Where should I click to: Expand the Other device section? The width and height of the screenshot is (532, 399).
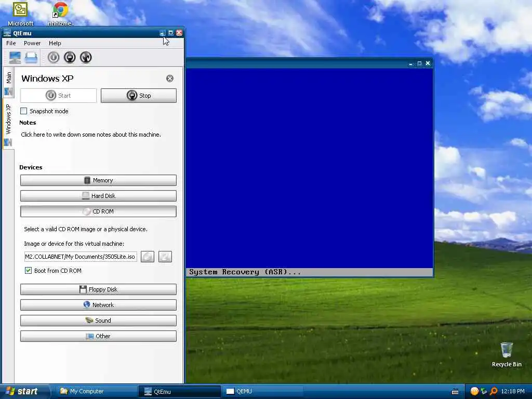coord(98,336)
